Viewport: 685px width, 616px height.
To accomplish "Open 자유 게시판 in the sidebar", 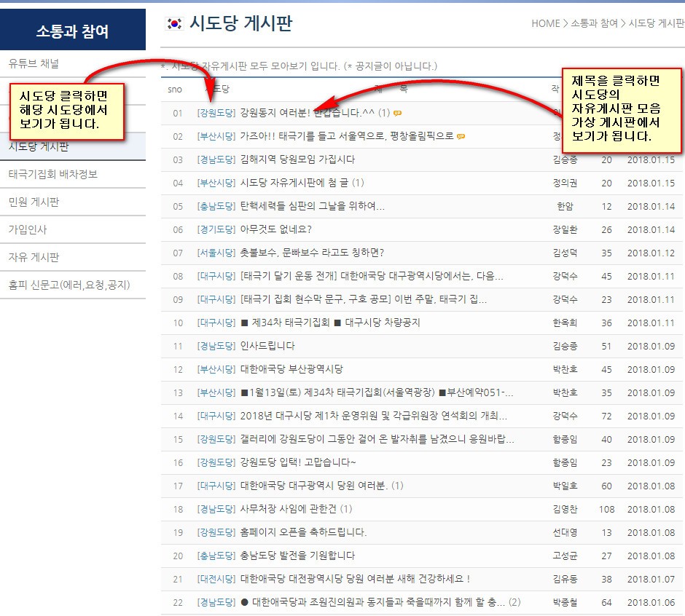I will pyautogui.click(x=34, y=257).
